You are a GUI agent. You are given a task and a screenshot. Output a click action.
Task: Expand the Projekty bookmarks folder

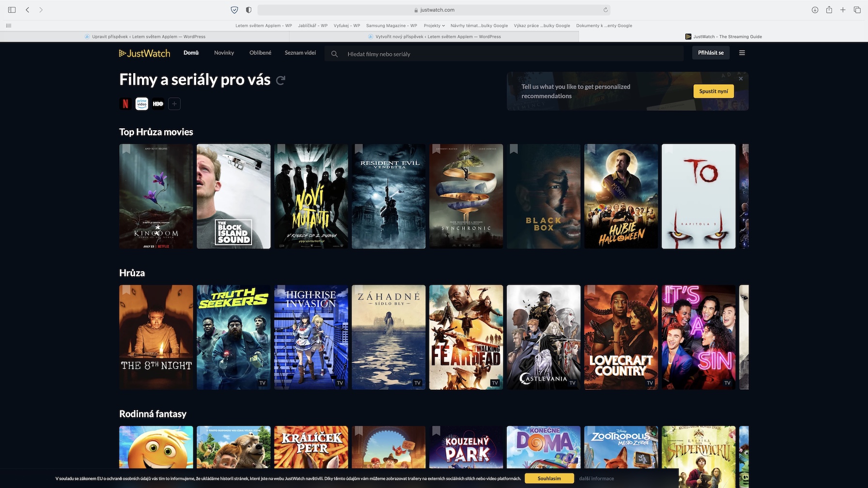pyautogui.click(x=434, y=26)
